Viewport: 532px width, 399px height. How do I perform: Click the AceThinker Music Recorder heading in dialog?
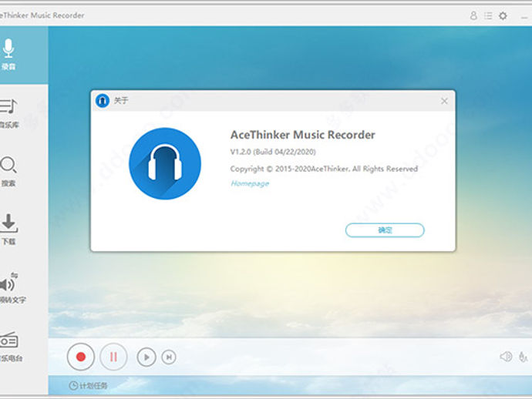pyautogui.click(x=303, y=135)
